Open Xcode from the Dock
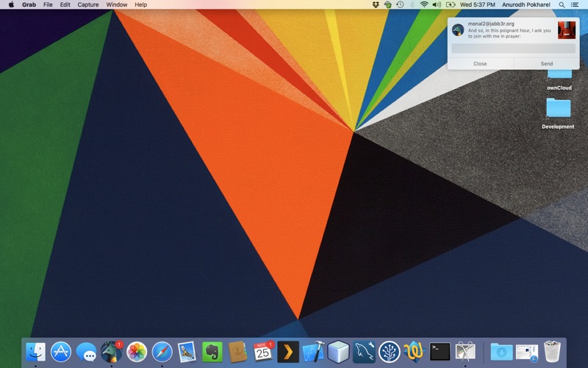 (313, 352)
